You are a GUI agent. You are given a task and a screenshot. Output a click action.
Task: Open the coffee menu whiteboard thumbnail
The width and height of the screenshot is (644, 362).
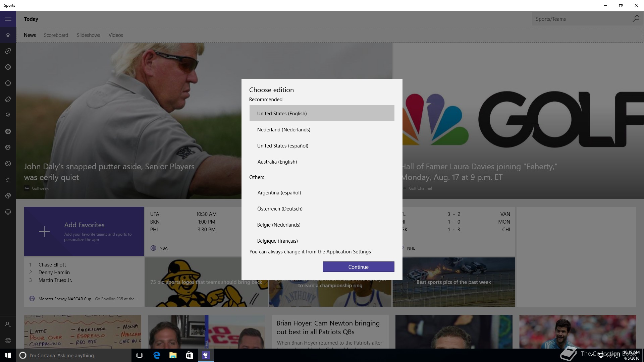click(83, 331)
